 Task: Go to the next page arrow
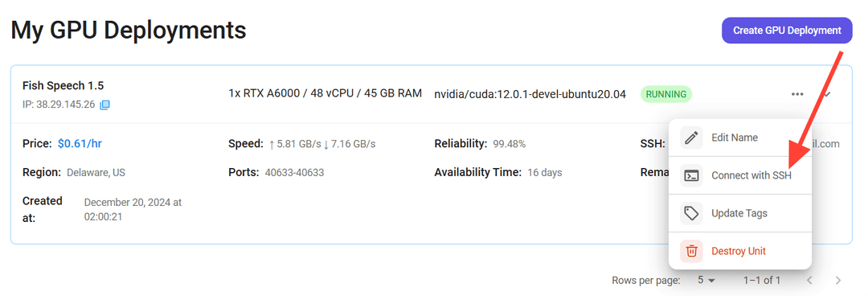838,281
